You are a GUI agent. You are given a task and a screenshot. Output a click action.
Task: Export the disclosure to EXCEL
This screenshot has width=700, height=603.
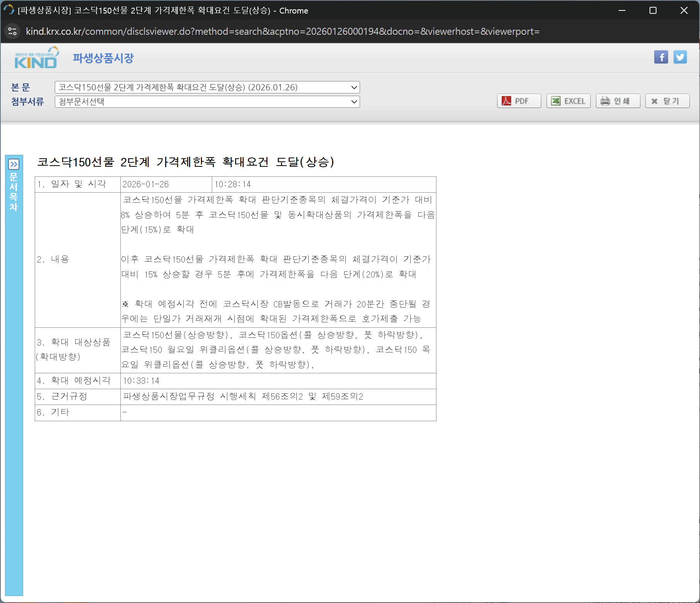pos(568,101)
